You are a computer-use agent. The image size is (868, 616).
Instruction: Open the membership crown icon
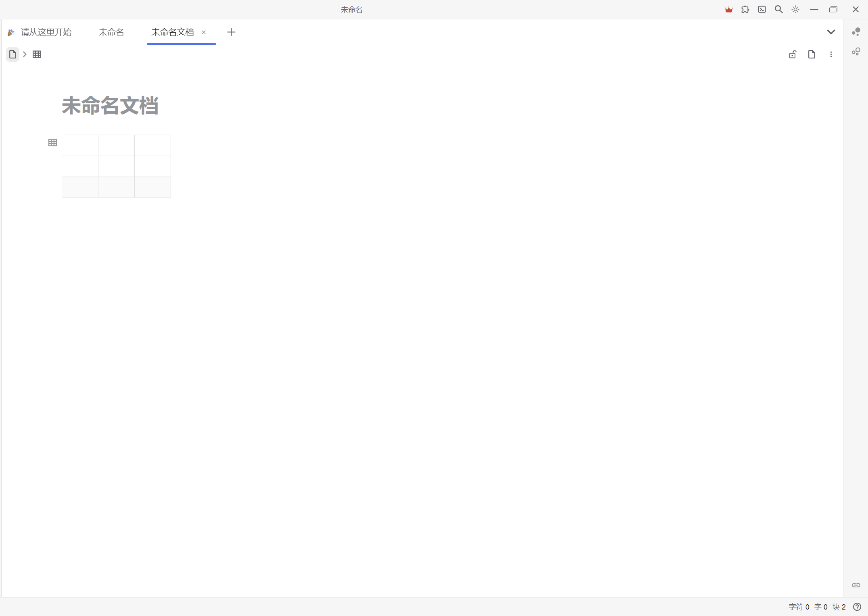tap(729, 9)
